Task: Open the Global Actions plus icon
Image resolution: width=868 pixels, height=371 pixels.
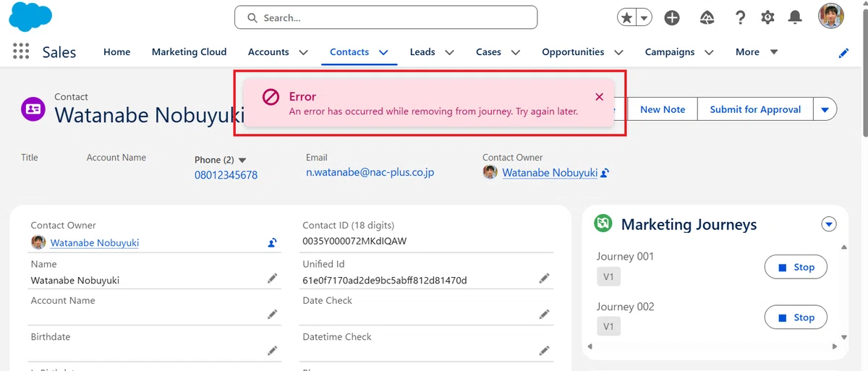Action: [672, 17]
